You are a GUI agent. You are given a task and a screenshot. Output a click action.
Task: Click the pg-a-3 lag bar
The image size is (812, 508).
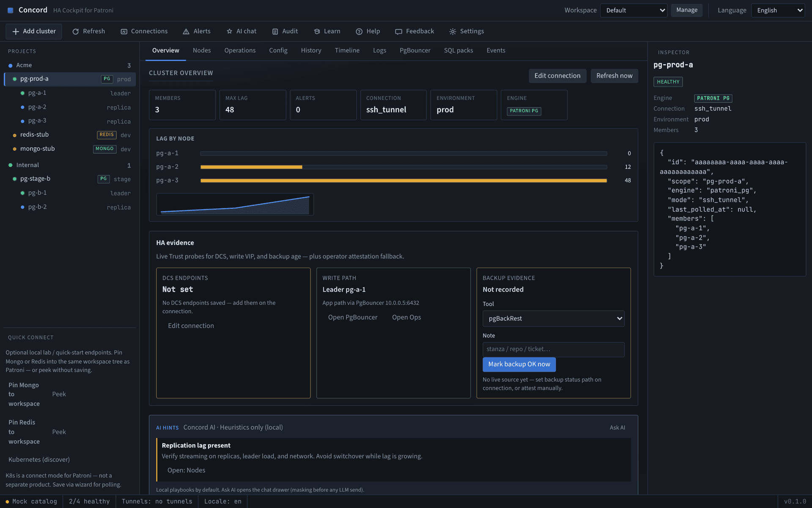403,181
